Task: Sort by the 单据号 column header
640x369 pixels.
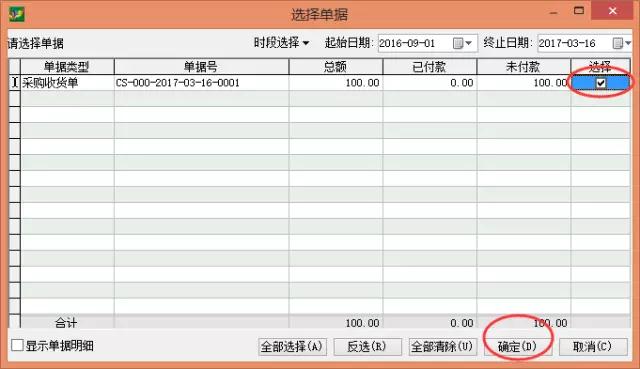Action: pyautogui.click(x=201, y=67)
